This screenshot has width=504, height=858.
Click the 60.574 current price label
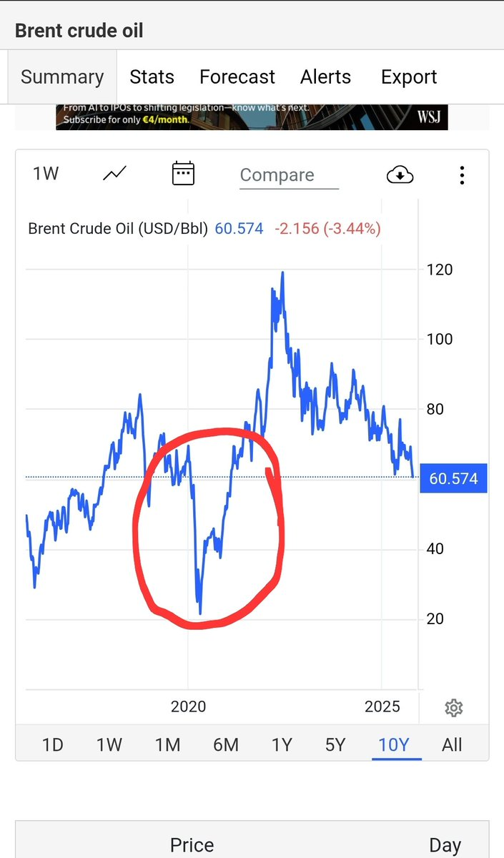[454, 478]
